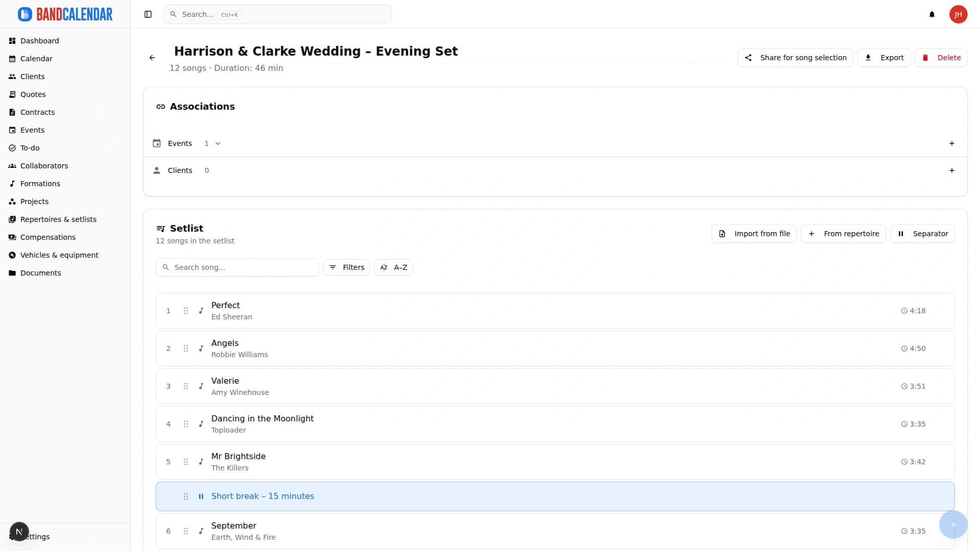Toggle the sidebar panel icon
Screen dimensions: 980x551
click(x=148, y=14)
